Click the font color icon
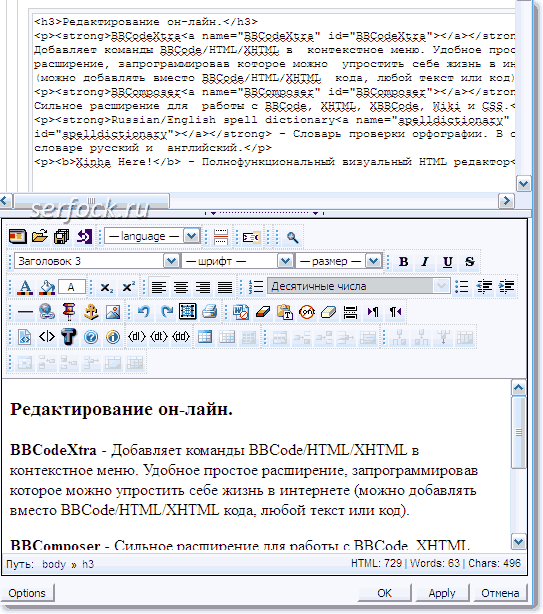 (x=25, y=287)
